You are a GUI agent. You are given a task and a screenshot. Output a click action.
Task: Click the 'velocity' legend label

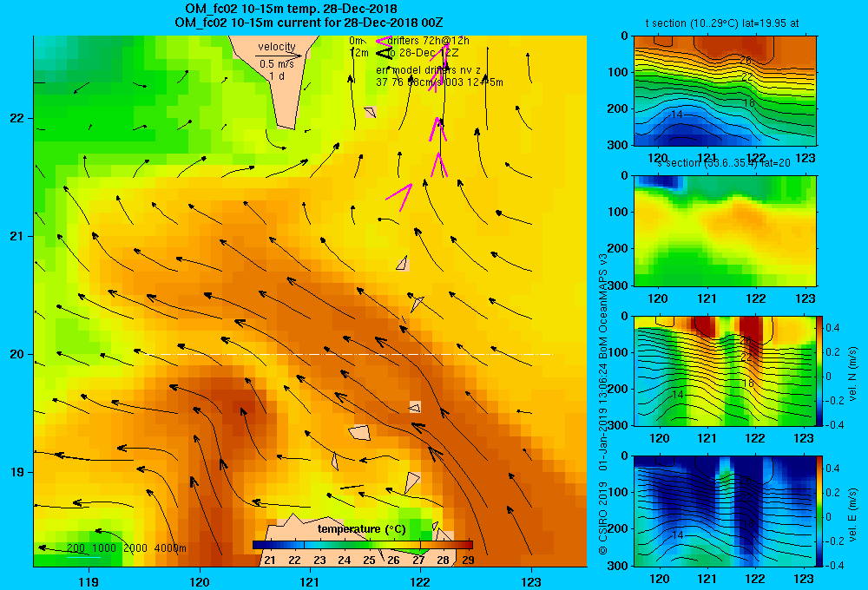point(277,47)
